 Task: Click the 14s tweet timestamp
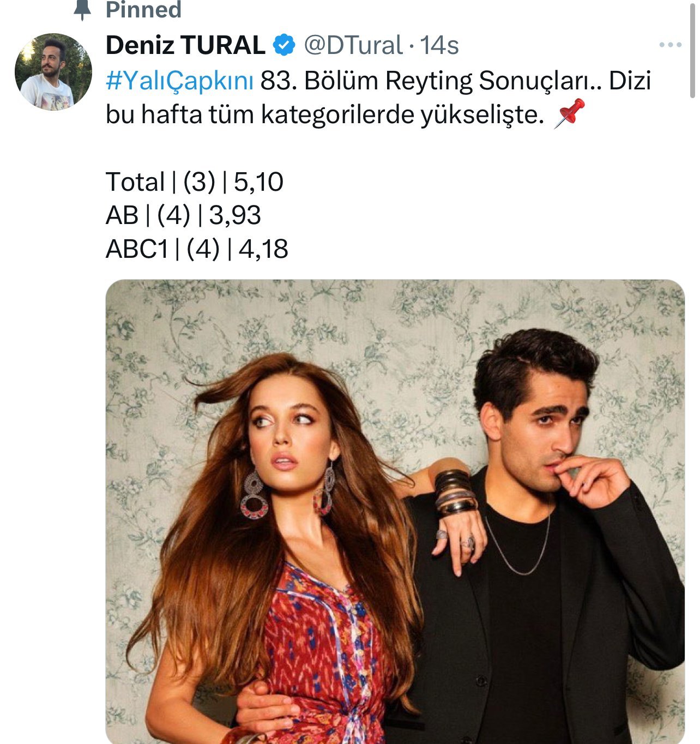coord(440,45)
